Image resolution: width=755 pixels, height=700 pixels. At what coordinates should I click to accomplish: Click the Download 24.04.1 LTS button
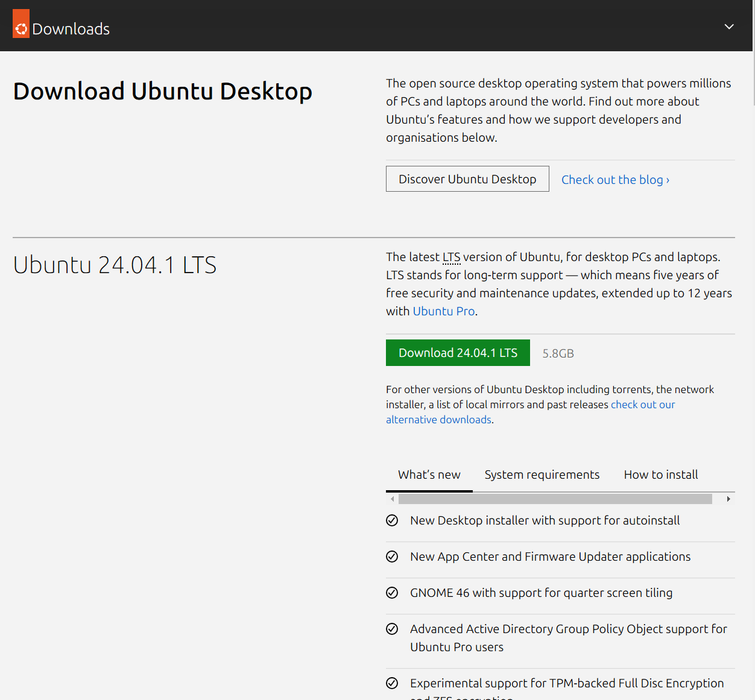[458, 353]
